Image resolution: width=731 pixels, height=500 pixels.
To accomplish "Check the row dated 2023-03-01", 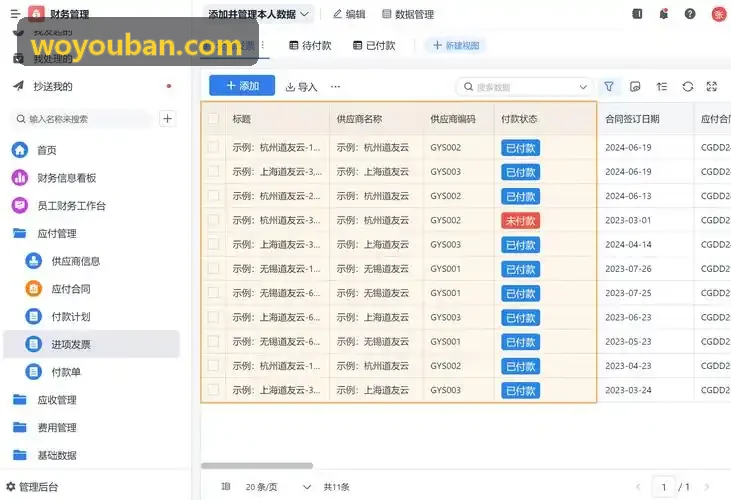I will (x=213, y=220).
